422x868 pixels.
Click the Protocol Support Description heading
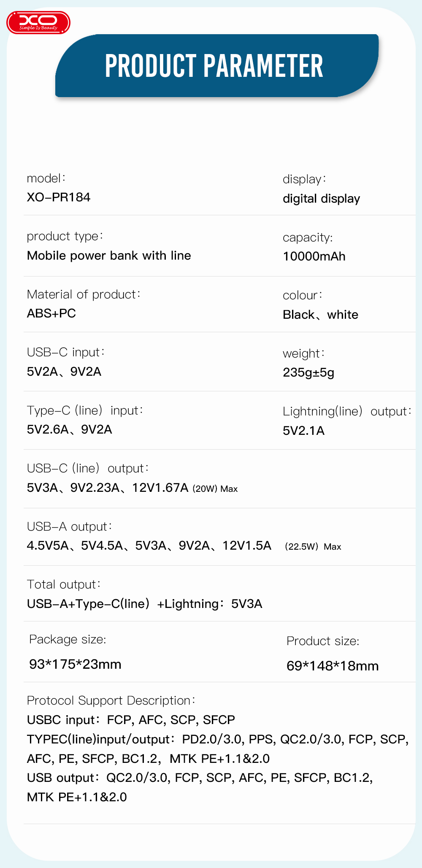[x=111, y=701]
